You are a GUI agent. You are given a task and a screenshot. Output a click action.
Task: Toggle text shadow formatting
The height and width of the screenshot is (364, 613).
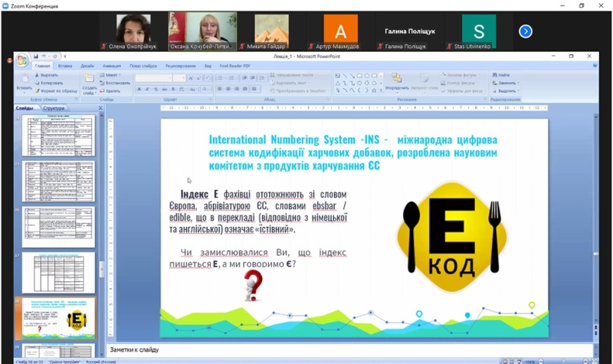pyautogui.click(x=173, y=89)
